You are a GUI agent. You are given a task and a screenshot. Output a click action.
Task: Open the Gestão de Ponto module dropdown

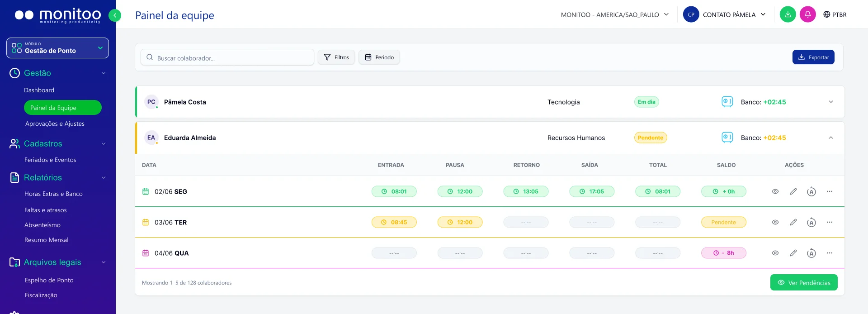(x=57, y=48)
